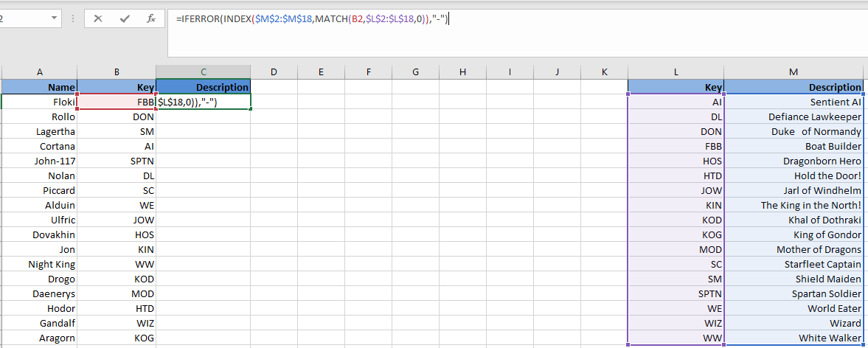Expand the Name Box dropdown arrow

[x=55, y=18]
